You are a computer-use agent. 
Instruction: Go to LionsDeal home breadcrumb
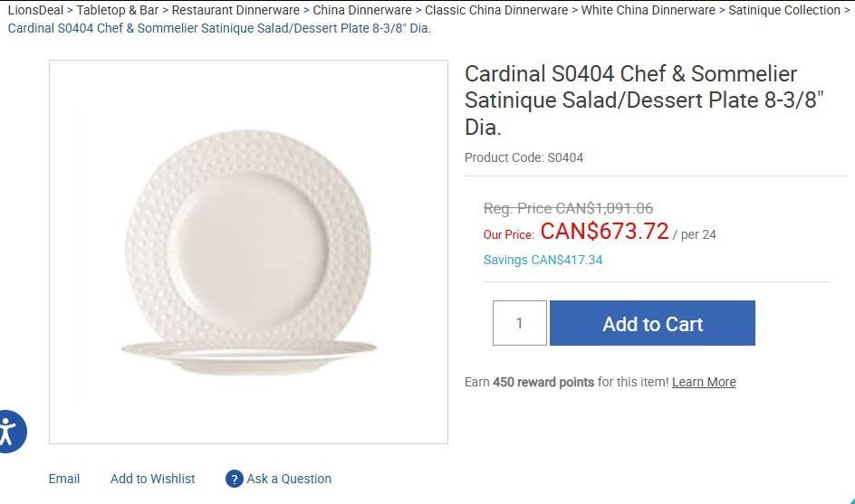pos(35,10)
